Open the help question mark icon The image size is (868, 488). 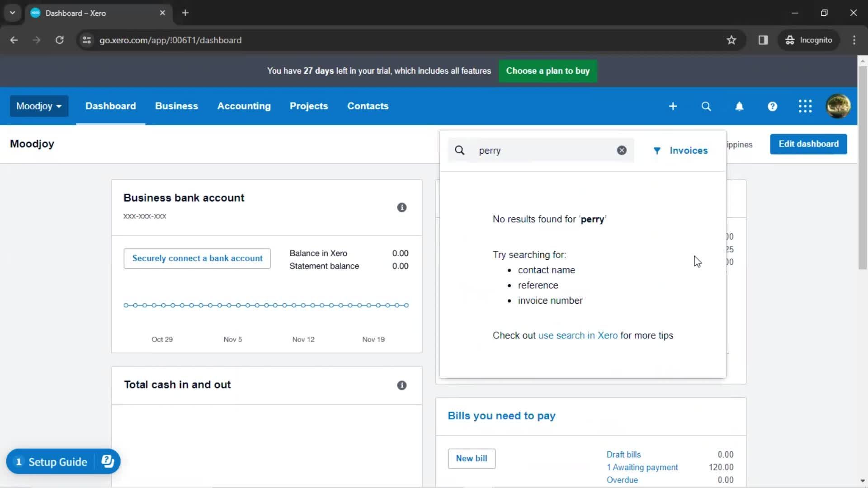tap(772, 106)
